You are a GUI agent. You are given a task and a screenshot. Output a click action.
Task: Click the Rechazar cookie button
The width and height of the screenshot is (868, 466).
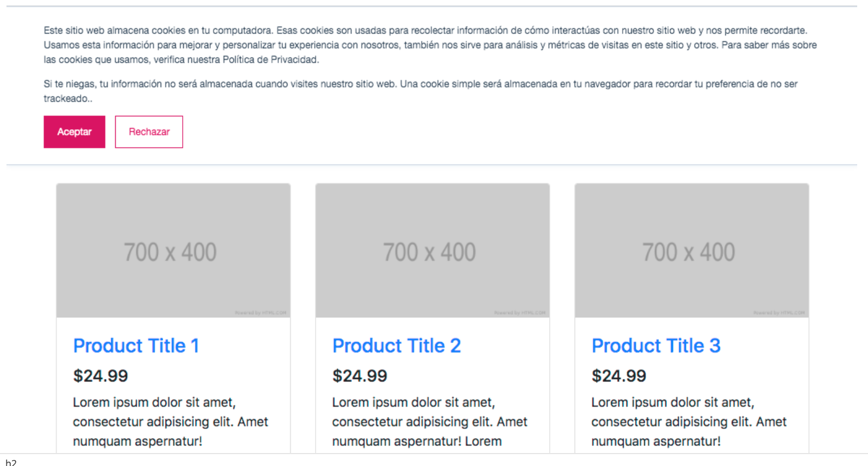[149, 132]
